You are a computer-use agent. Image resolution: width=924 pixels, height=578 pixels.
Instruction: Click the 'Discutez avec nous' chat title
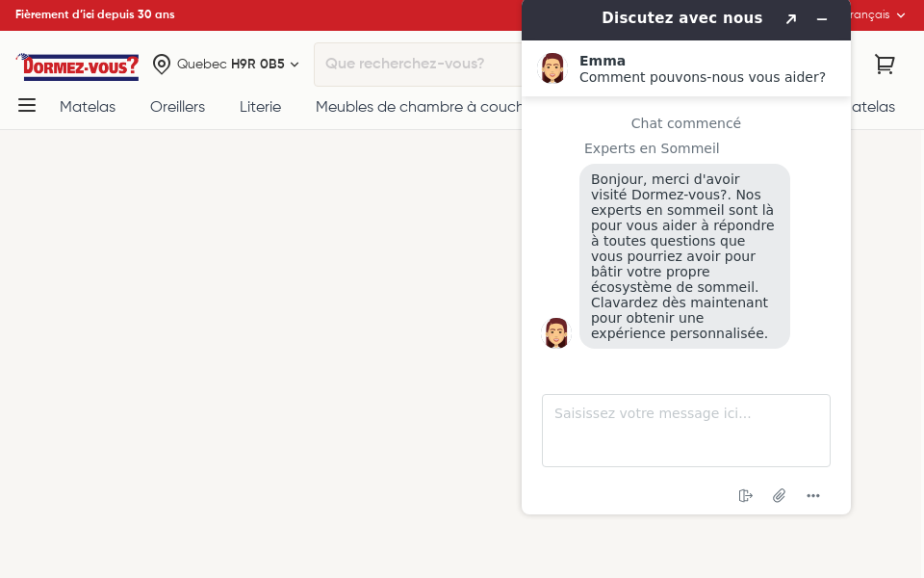click(x=681, y=18)
